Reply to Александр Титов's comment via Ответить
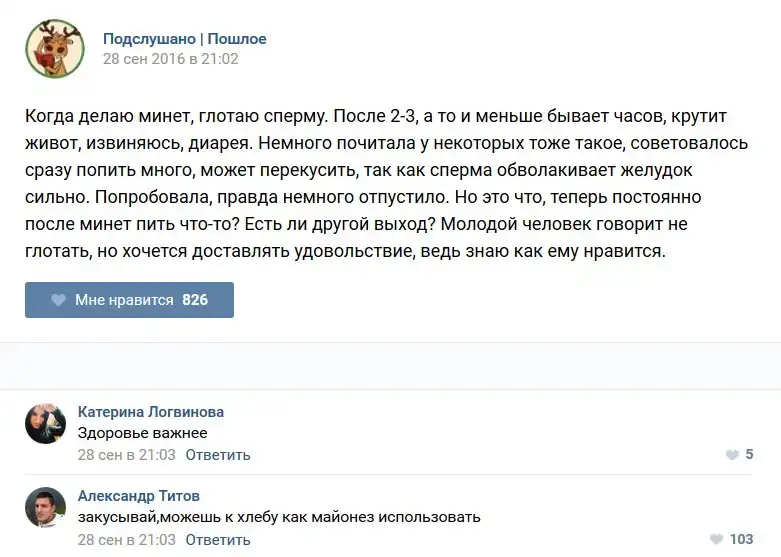The image size is (781, 557). click(x=217, y=539)
